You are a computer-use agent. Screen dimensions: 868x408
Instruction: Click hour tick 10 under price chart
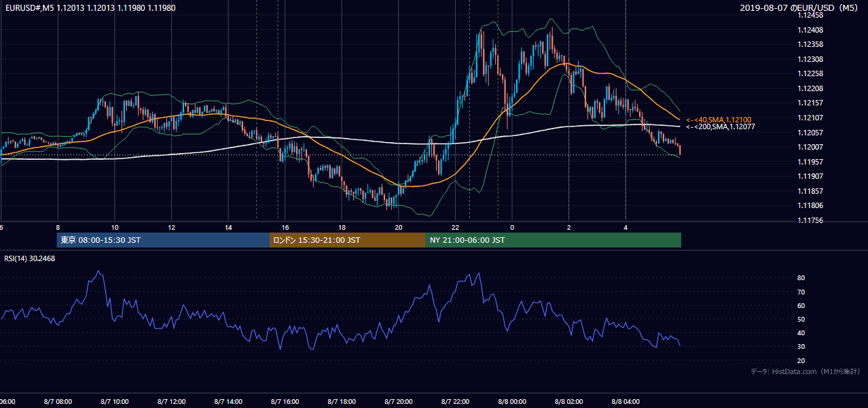coord(115,228)
